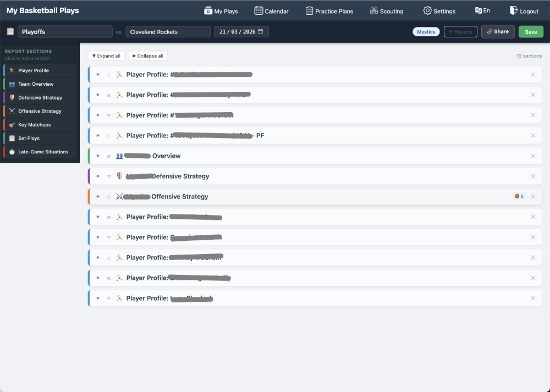
Task: Edit the Cleveland Rockets opponent field
Action: tap(168, 31)
